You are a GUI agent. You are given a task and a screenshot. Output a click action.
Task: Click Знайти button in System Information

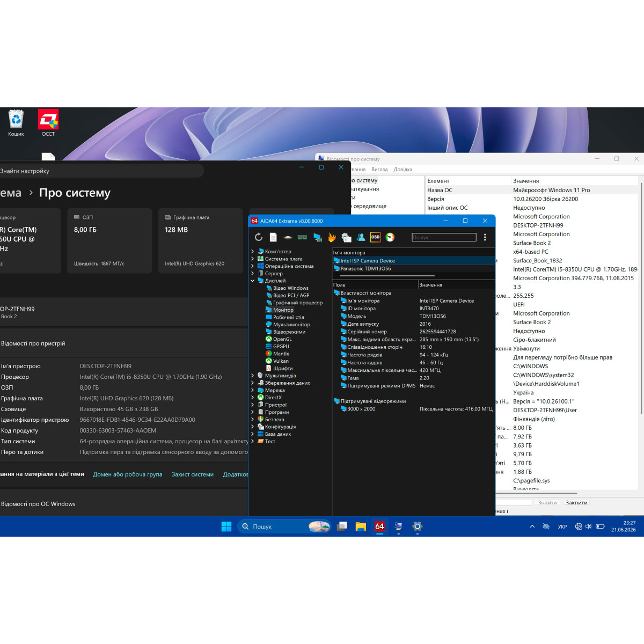pos(547,503)
